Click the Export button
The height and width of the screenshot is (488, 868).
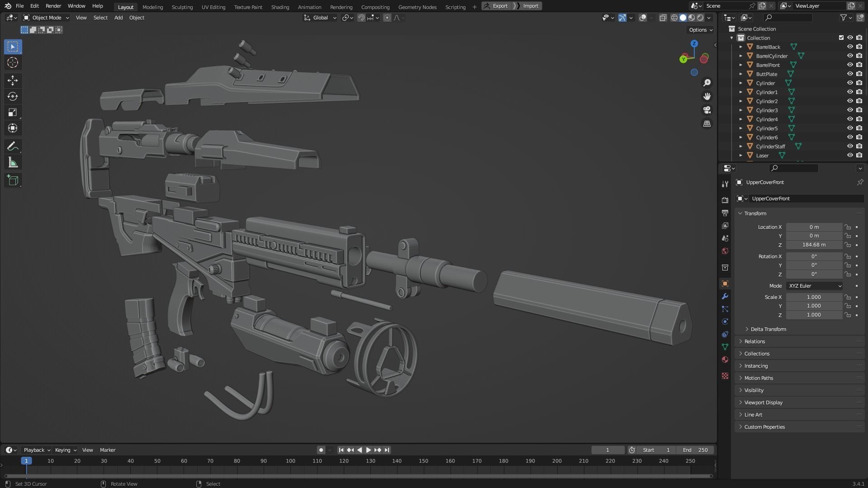(497, 6)
